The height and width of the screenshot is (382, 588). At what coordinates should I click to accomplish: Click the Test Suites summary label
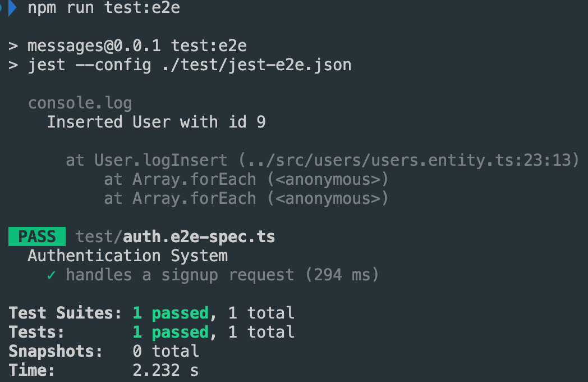click(65, 313)
